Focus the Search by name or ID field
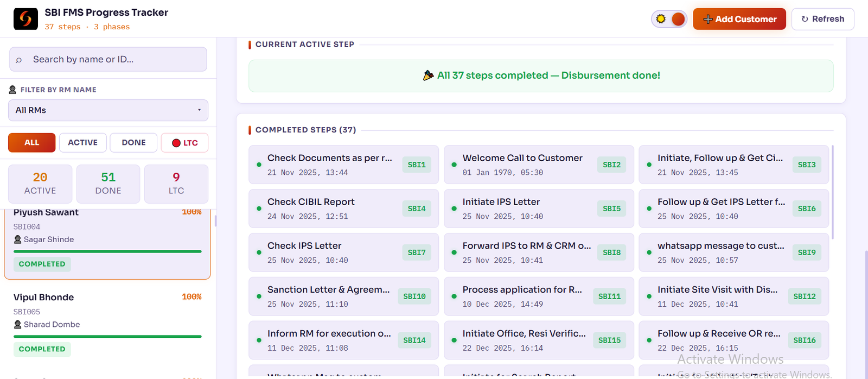 pyautogui.click(x=108, y=59)
